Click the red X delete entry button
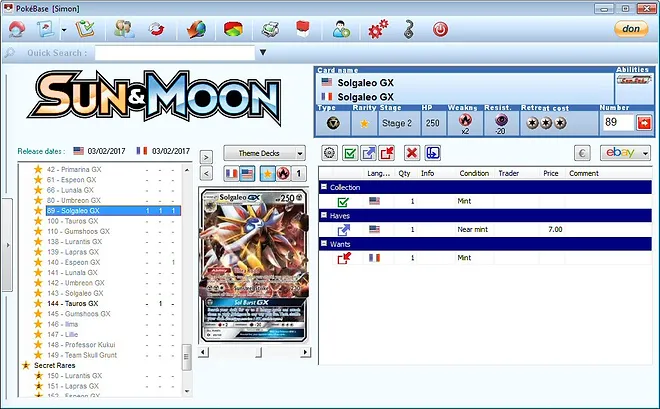Viewport: 660px width, 409px height. [x=412, y=153]
